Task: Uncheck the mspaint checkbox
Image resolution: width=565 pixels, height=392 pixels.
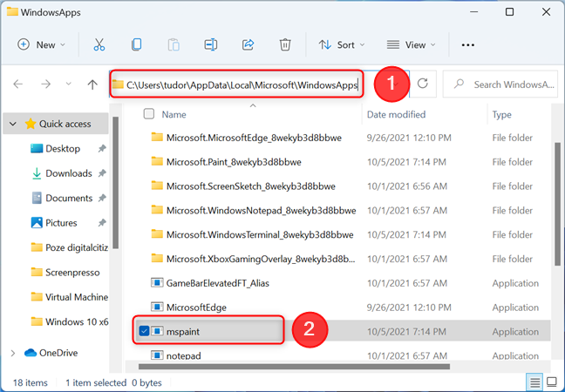Action: [144, 331]
